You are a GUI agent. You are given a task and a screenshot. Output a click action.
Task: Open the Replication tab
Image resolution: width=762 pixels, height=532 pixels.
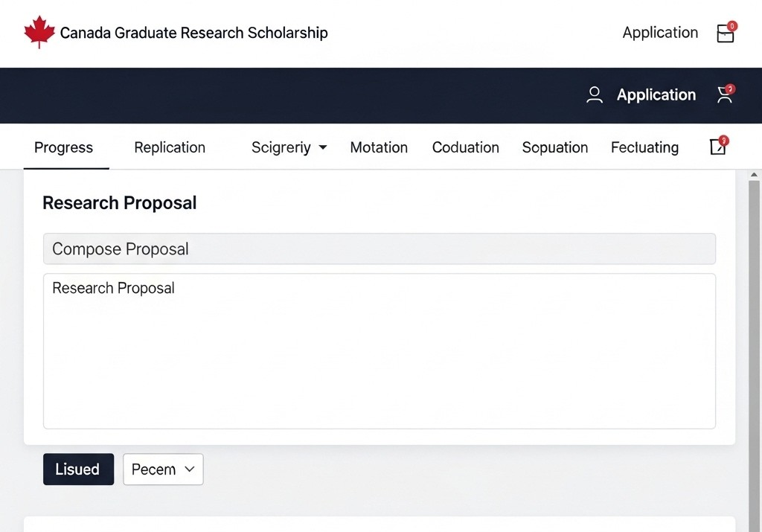pyautogui.click(x=170, y=147)
